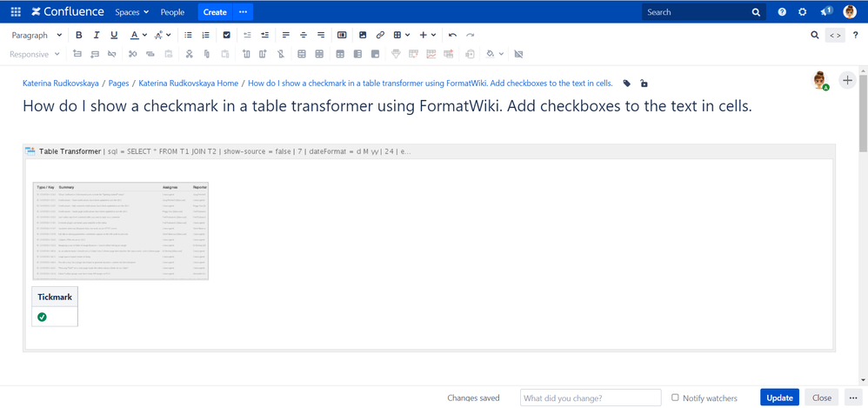Open page layout tool
The width and height of the screenshot is (868, 408).
[342, 35]
